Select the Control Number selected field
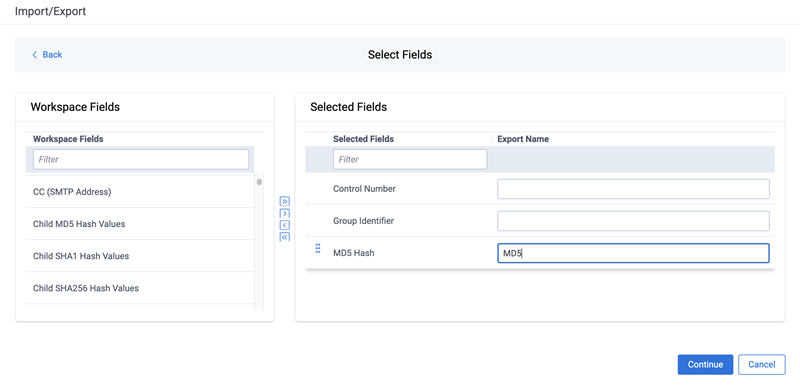Viewport: 800px width, 388px height. click(x=364, y=189)
